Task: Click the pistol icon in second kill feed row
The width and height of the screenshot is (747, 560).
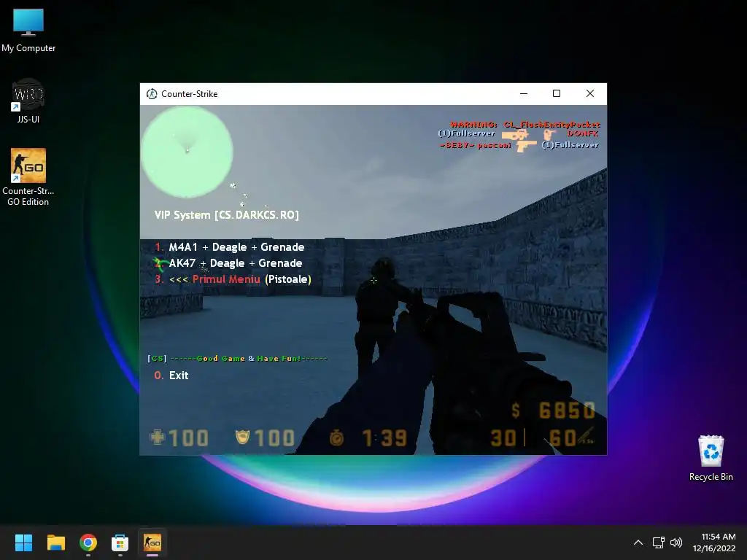Action: pos(526,145)
